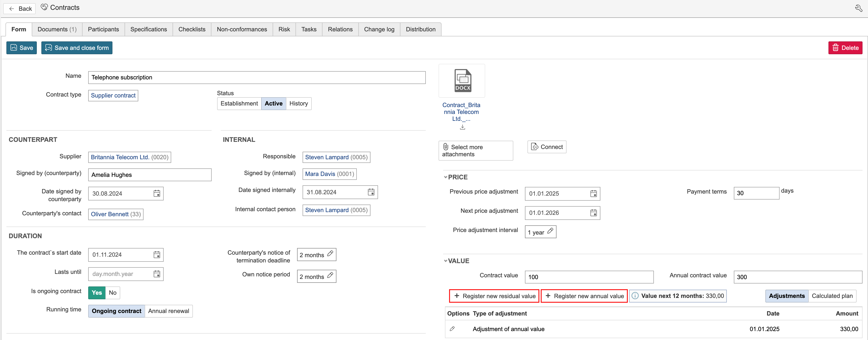Open the Contract_Britannia Telecom Ltd. file link
This screenshot has width=868, height=340.
(x=461, y=112)
